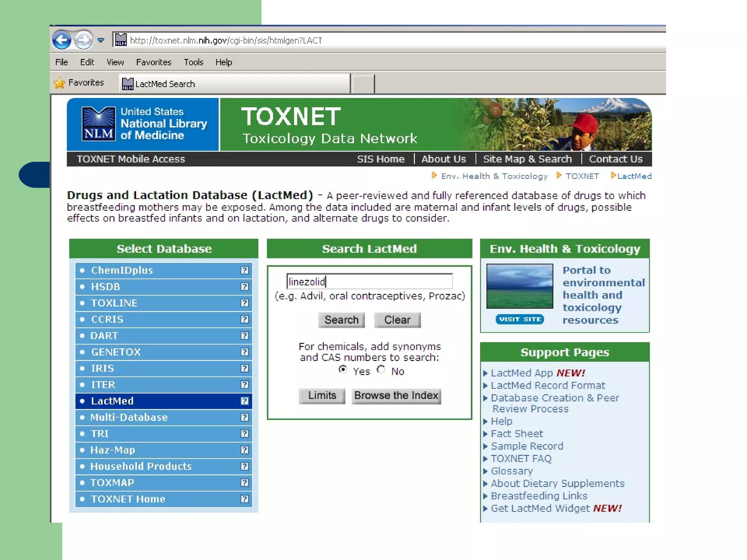This screenshot has height=560, width=747.
Task: Open the Tools menu
Action: coord(193,62)
